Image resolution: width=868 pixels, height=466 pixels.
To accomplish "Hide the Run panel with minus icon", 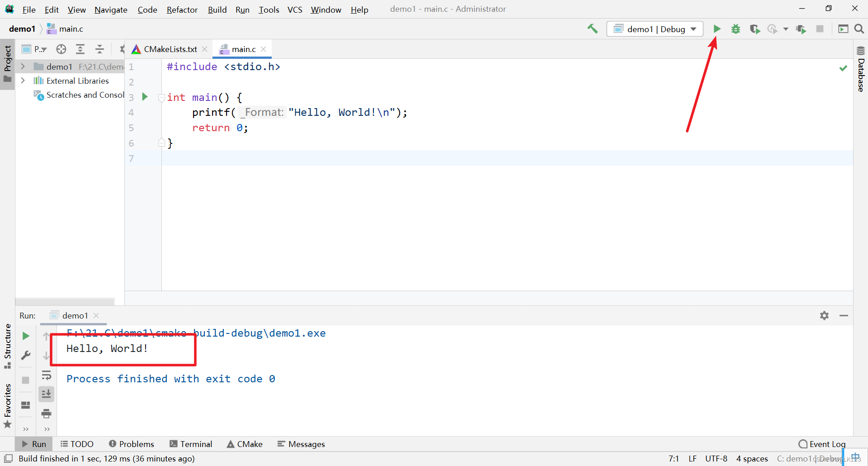I will point(844,315).
